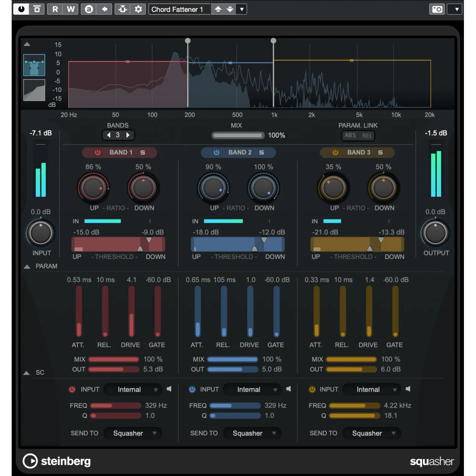Screen dimensions: 476x476
Task: Open Band 2 SEND TO dropdown
Action: (252, 433)
